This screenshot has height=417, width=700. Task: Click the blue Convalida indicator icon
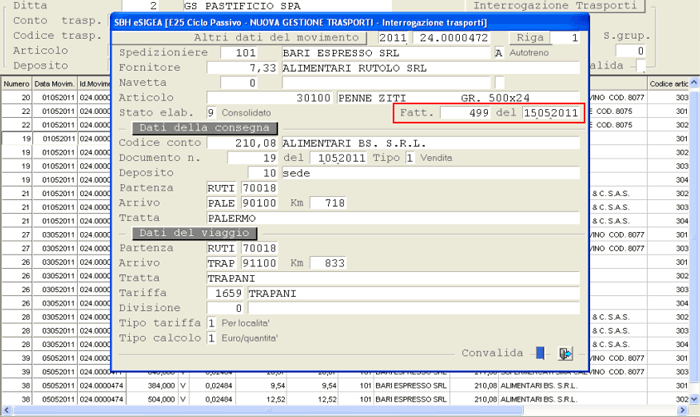(x=540, y=353)
